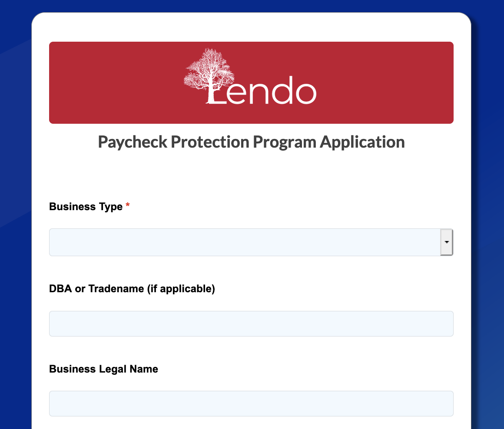The image size is (504, 429).
Task: Click the word Protection in the heading
Action: click(210, 142)
